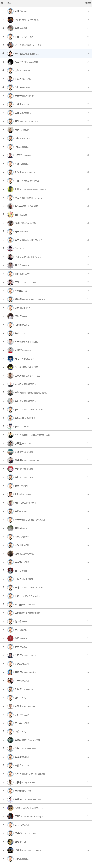Select player name 韦德振
Screen dimensions: 92x868
point(18,79)
